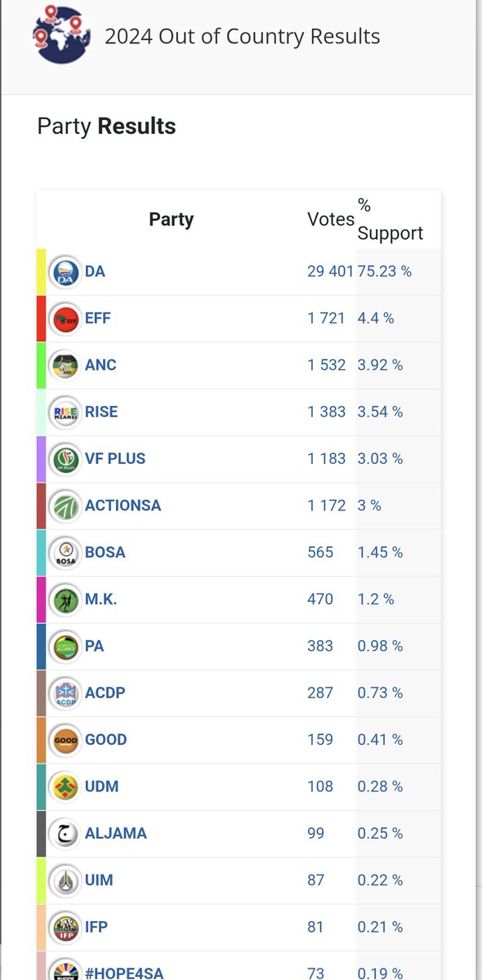Screen dimensions: 482x980
Task: Click the yellow DA colour bar
Action: 42,272
